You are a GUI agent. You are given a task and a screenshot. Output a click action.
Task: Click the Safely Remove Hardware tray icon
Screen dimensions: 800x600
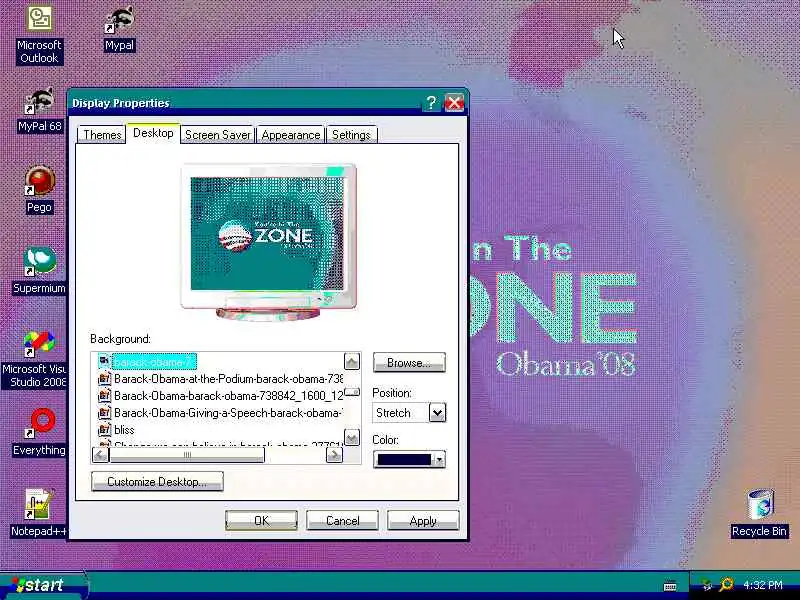point(706,585)
